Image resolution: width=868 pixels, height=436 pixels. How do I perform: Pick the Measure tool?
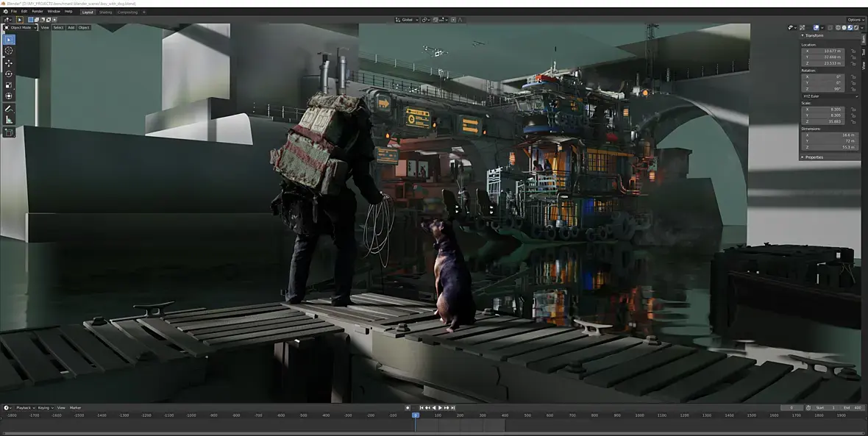pyautogui.click(x=9, y=119)
